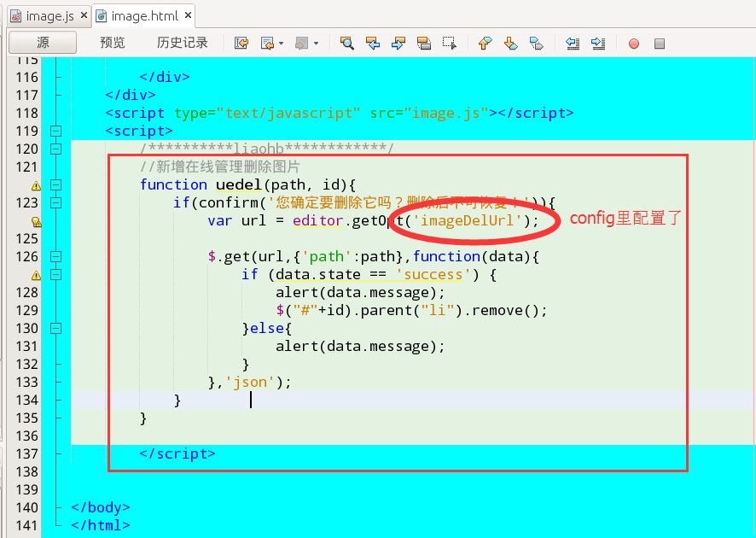Screen dimensions: 756x538
Task: Click the //新增在线管理删除图片 comment
Action: click(220, 167)
